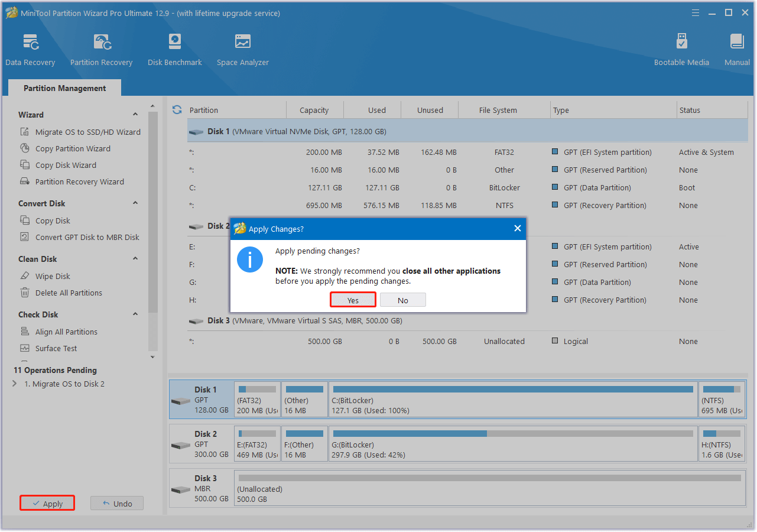
Task: Open Space Analyzer
Action: (x=243, y=50)
